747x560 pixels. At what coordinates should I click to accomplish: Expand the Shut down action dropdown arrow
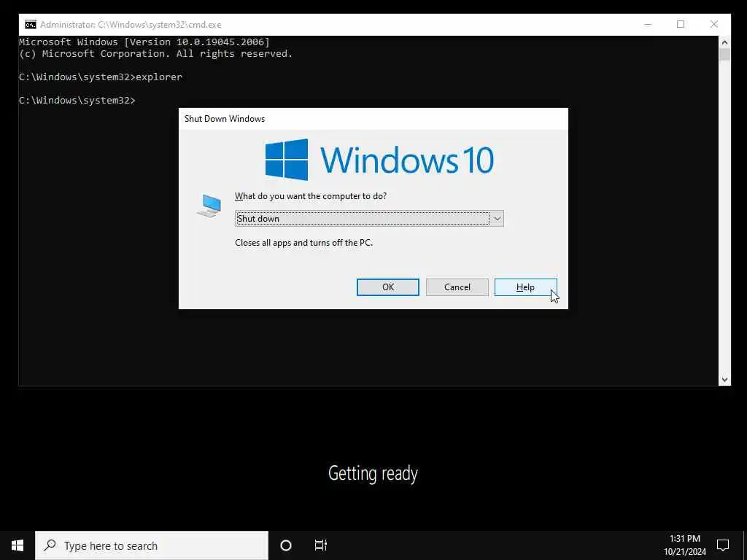pos(497,219)
